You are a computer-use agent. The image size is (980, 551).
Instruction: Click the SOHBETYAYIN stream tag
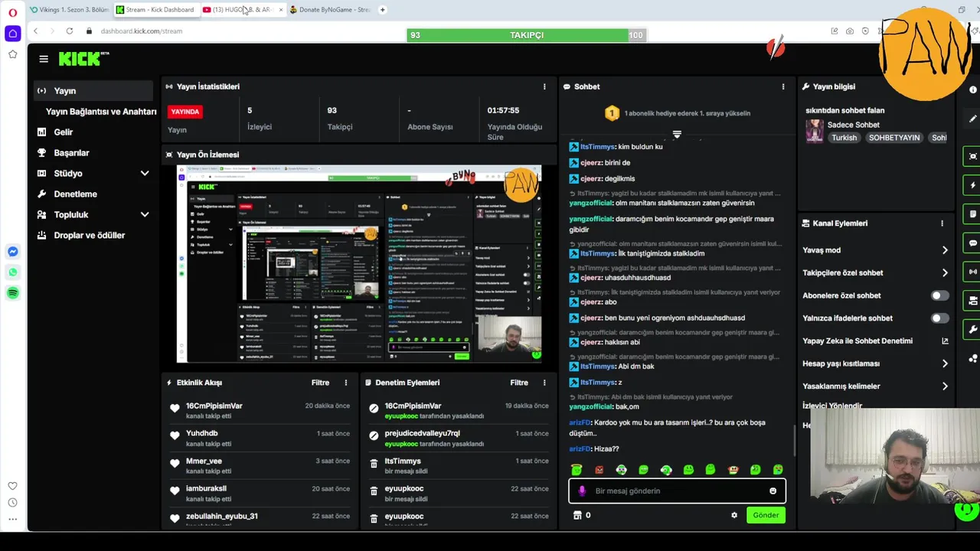[894, 138]
